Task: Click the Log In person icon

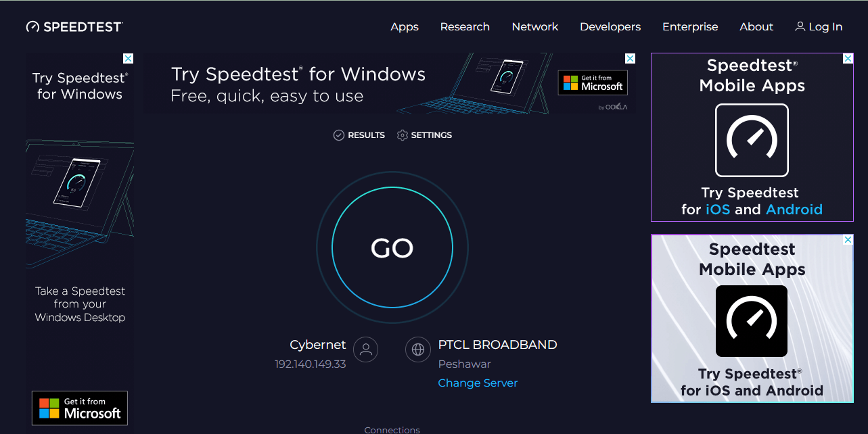Action: (x=800, y=27)
